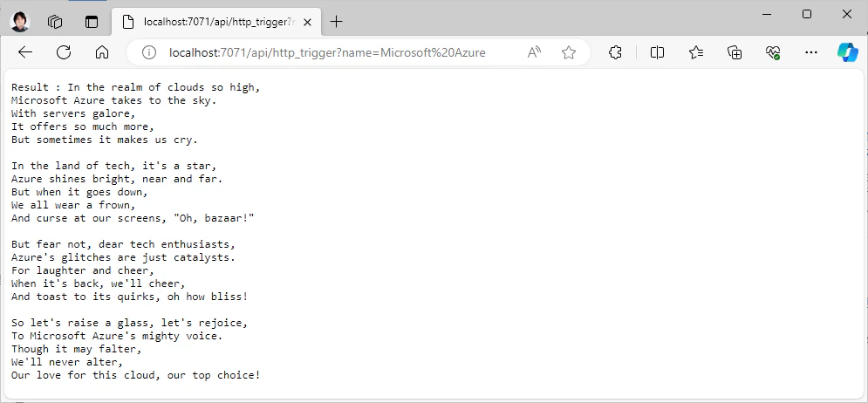The width and height of the screenshot is (868, 403).
Task: Add this page to favorites star
Action: pos(569,52)
